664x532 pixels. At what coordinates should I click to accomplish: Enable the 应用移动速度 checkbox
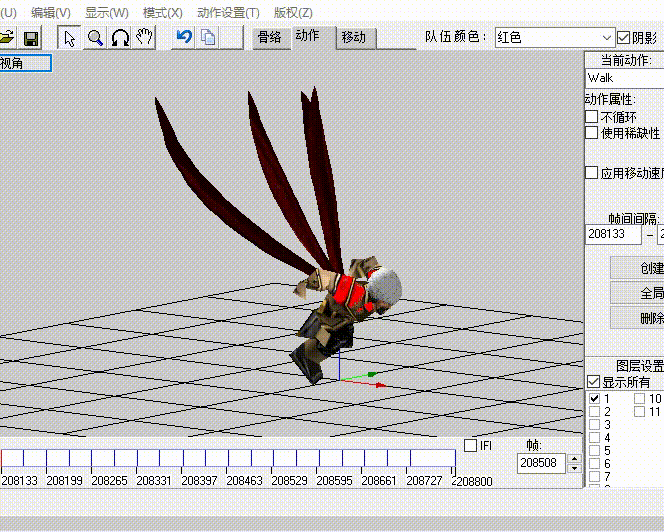tap(592, 172)
